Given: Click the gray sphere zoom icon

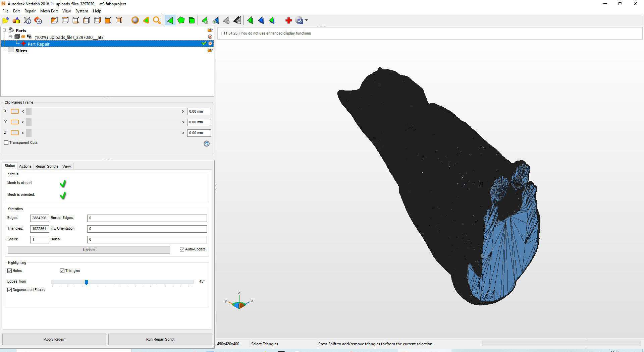Looking at the screenshot, I should coord(135,20).
